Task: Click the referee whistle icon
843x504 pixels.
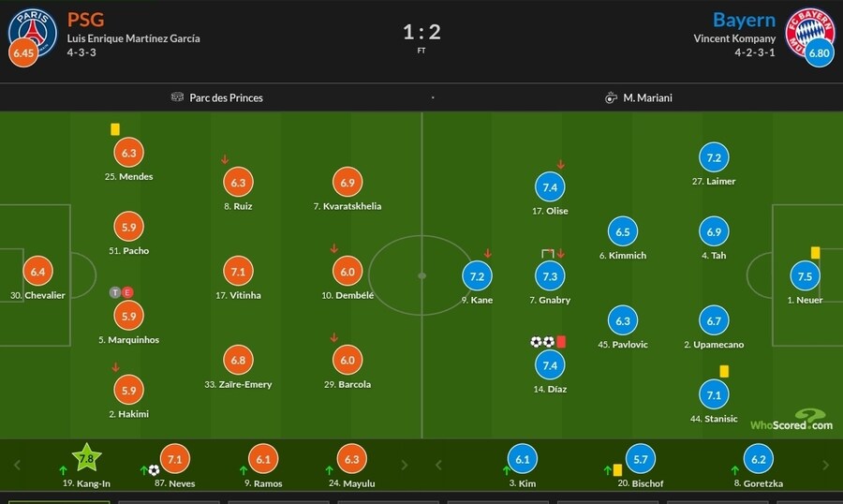Action: point(611,97)
